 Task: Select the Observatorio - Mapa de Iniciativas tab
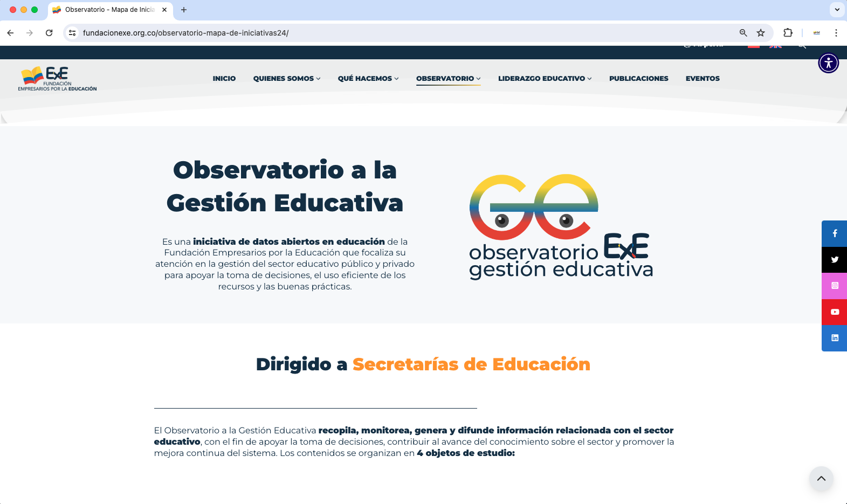(110, 10)
